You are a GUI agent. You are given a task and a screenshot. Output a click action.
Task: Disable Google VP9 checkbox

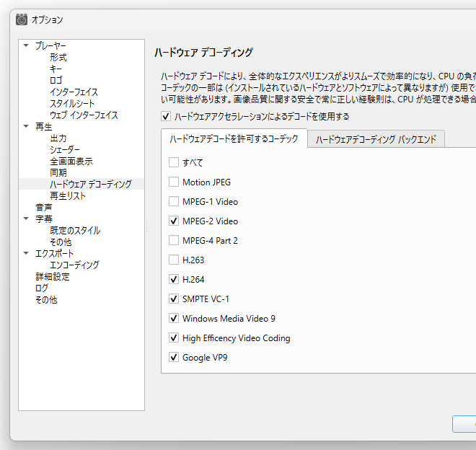174,357
